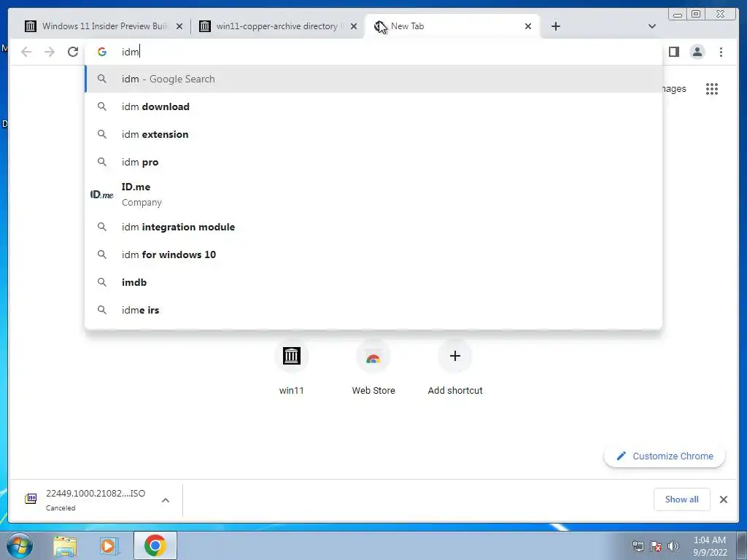Image resolution: width=747 pixels, height=560 pixels.
Task: Close the Windows 11 Insider Preview tab
Action: point(179,26)
